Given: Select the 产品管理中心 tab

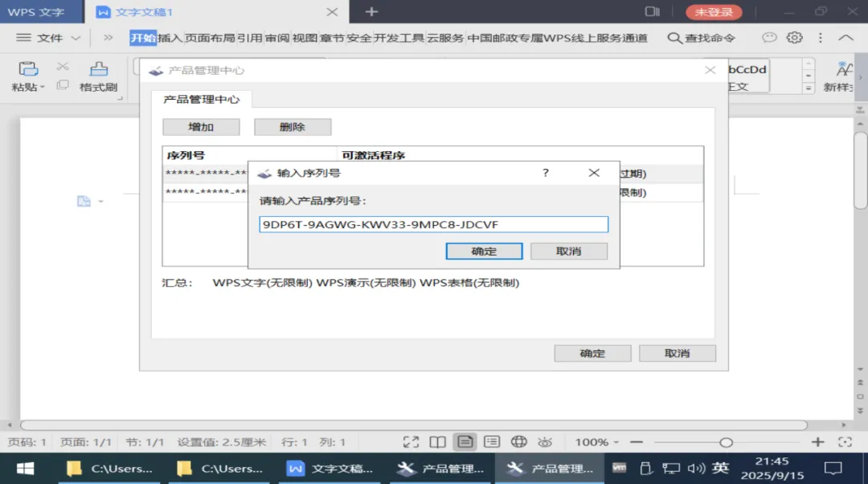Looking at the screenshot, I should pyautogui.click(x=202, y=99).
